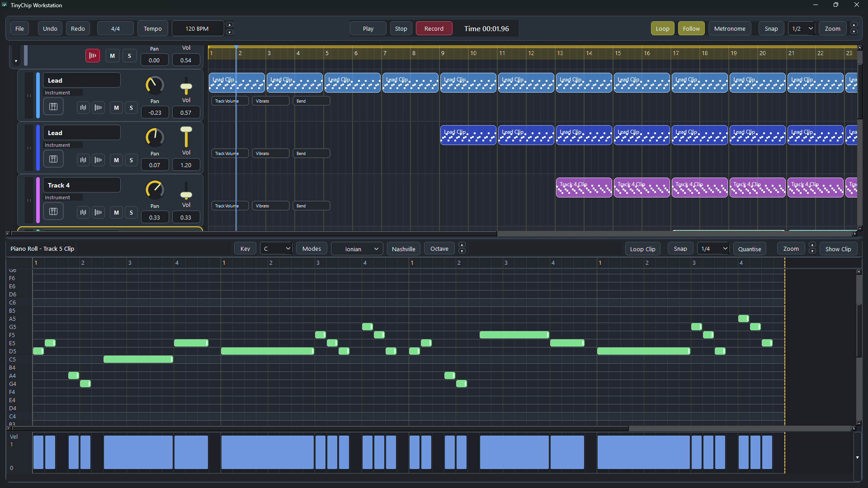Click the Stop transport button
868x488 pixels.
401,28
